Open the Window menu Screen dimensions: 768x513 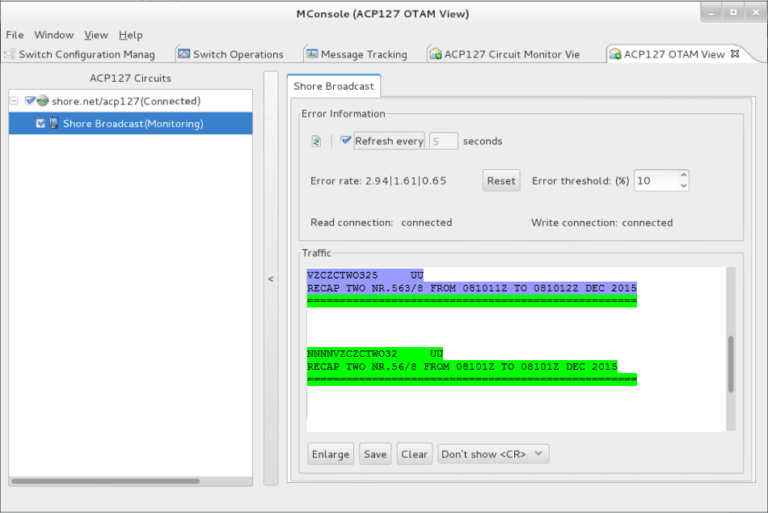[54, 35]
